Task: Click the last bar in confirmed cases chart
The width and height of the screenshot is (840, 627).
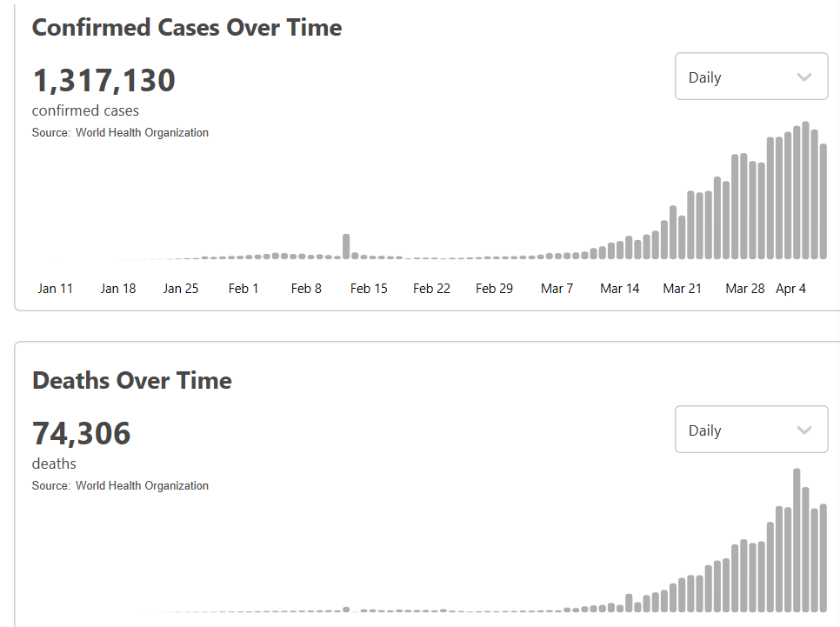Action: point(823,202)
